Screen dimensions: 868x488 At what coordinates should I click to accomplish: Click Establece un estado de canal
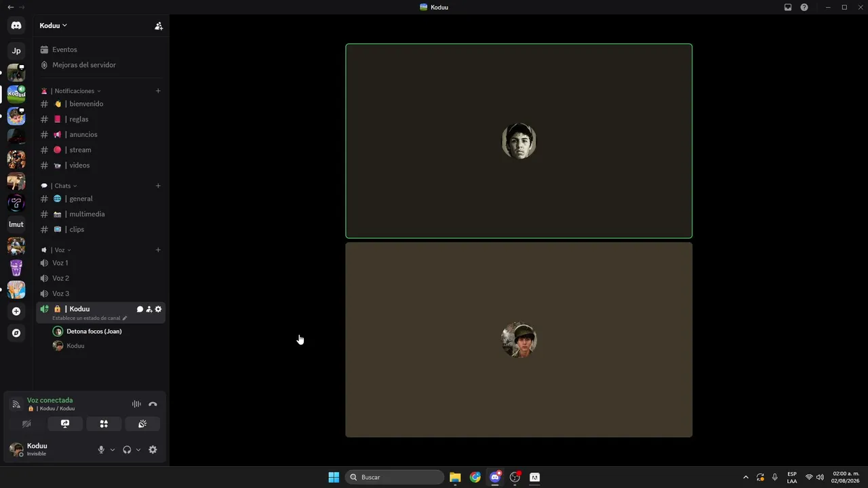click(86, 318)
